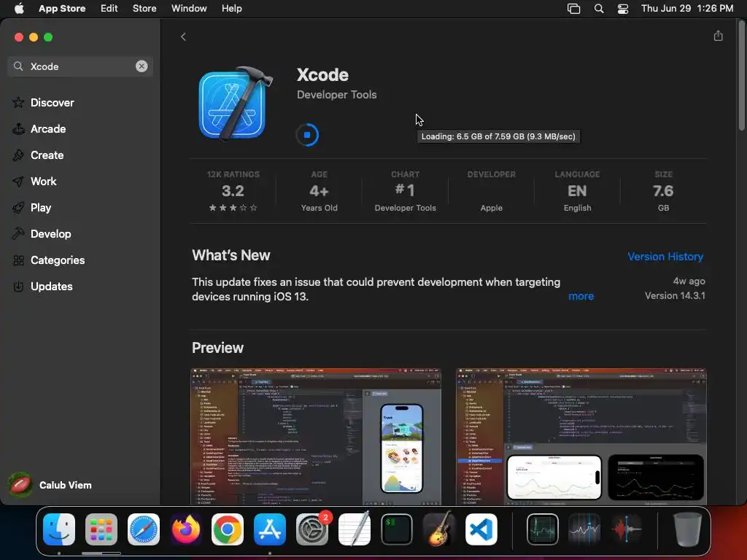
Task: Open the Help menu
Action: 231,9
